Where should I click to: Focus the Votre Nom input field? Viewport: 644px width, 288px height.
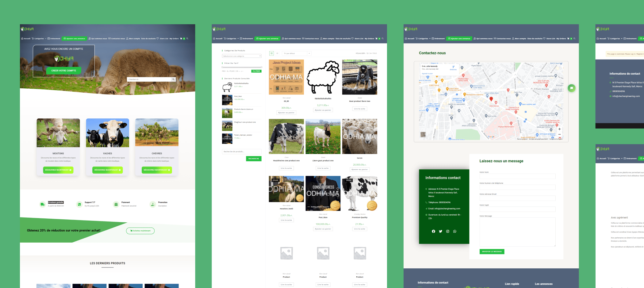(x=517, y=176)
